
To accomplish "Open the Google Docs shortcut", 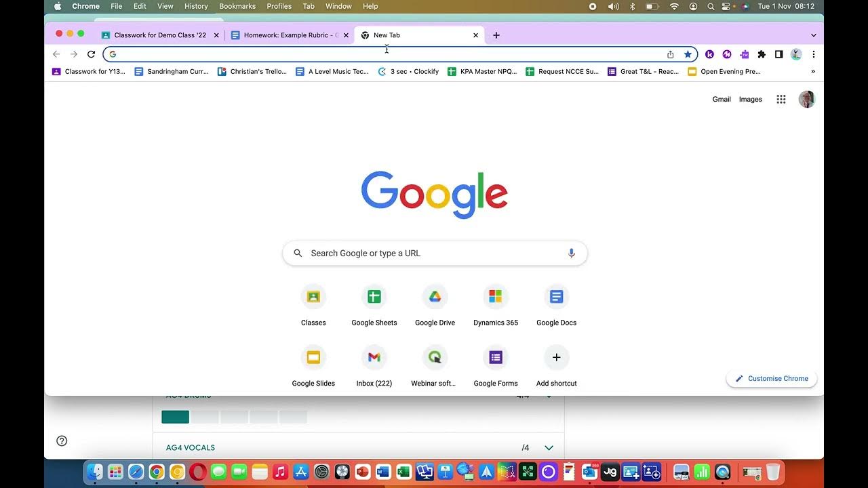I will coord(557,305).
